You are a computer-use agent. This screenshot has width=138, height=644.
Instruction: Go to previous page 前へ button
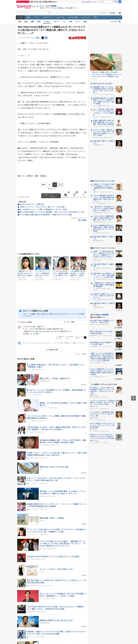tap(44, 185)
